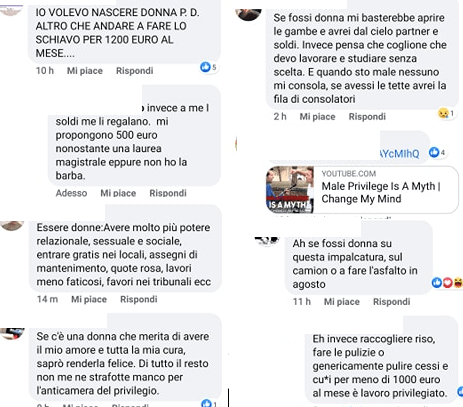The image size is (463, 407).
Task: Click 'Rispondi' under the 'Adesso' reply
Action: (x=168, y=193)
